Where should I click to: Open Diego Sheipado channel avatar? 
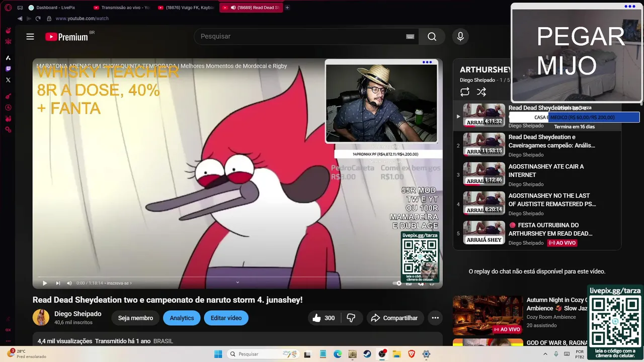(41, 318)
